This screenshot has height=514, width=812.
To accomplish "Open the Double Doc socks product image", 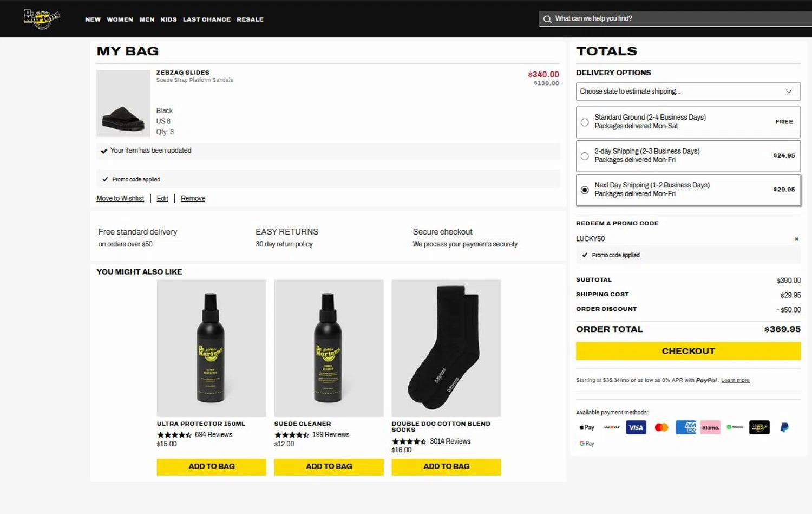I will 446,348.
